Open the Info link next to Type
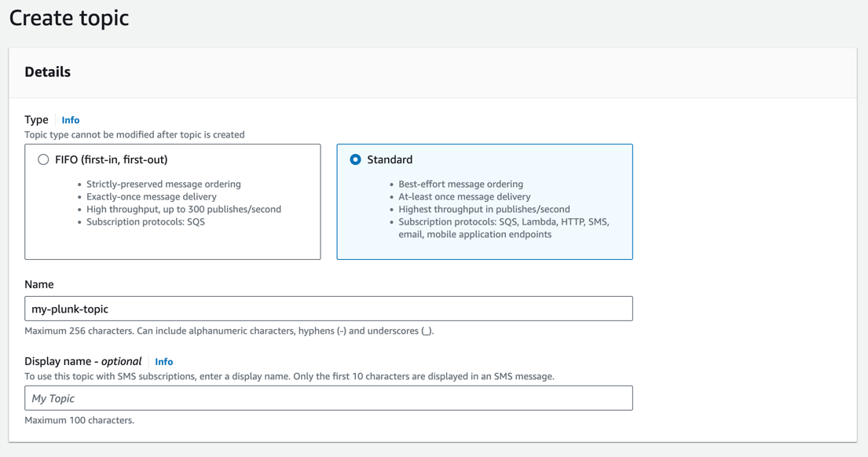868x457 pixels. (71, 120)
